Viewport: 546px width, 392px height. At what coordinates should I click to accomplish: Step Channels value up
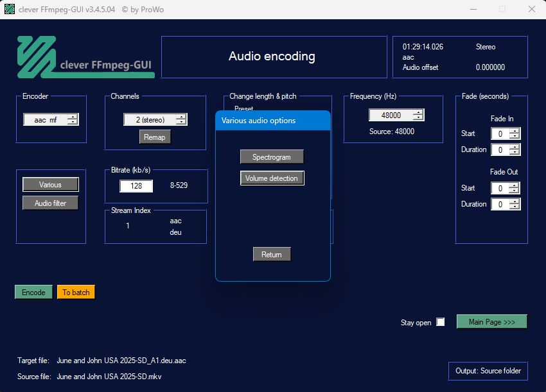(181, 117)
